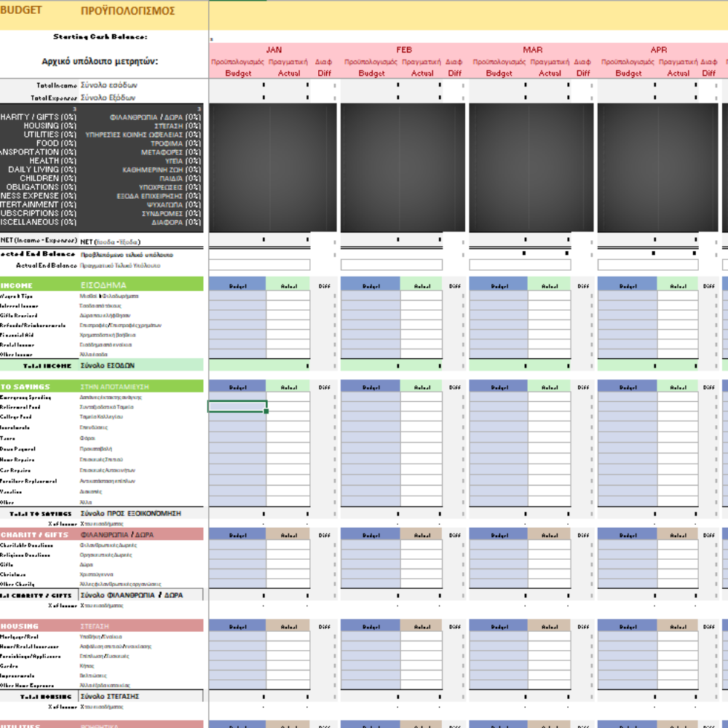Select the APR month header

click(x=658, y=50)
